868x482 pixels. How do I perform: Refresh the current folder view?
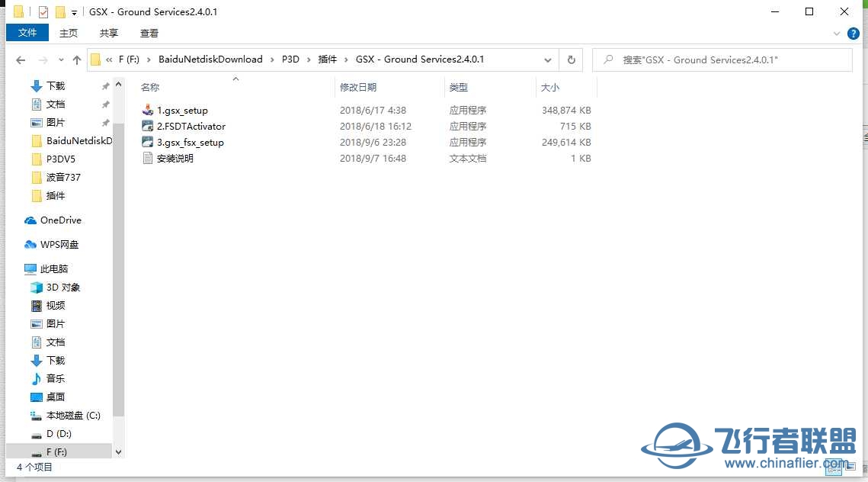pos(572,59)
